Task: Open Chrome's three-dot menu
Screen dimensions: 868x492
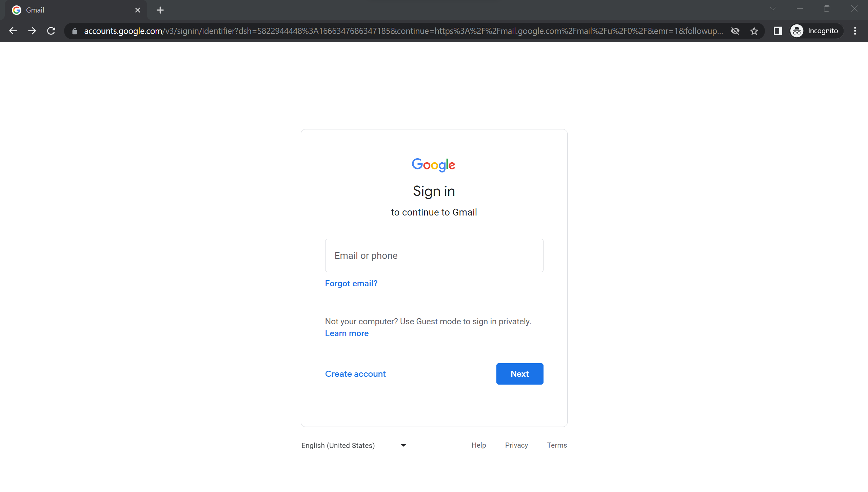Action: pos(855,31)
